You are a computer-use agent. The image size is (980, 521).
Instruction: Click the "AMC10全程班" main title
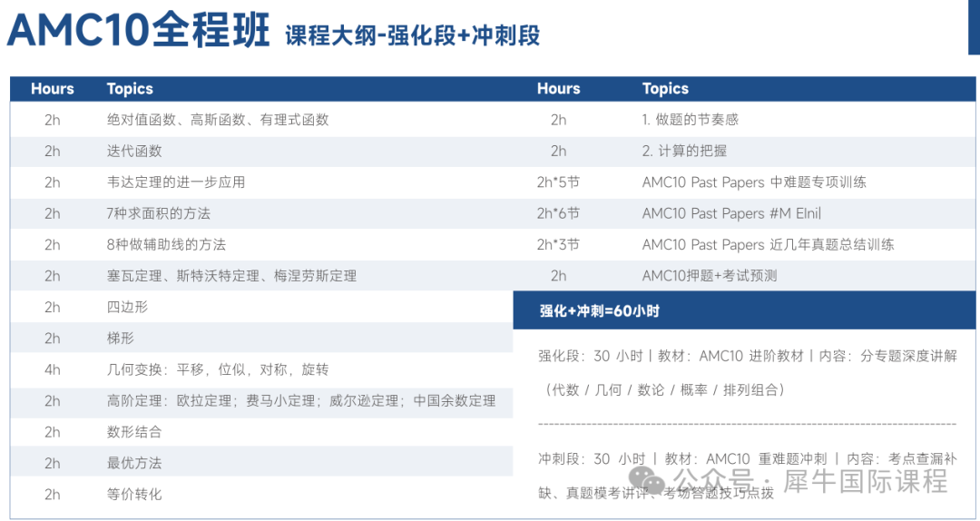[x=139, y=29]
